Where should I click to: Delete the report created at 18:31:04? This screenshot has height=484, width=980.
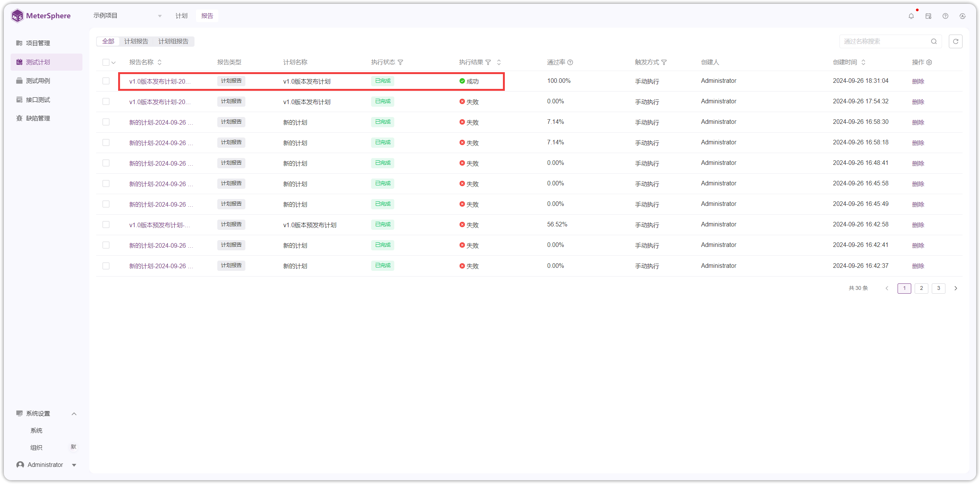pos(918,81)
